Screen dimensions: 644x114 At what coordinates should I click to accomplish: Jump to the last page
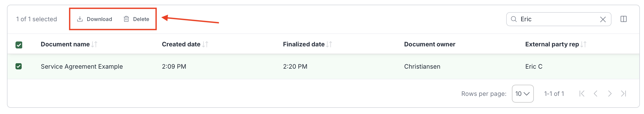click(623, 94)
